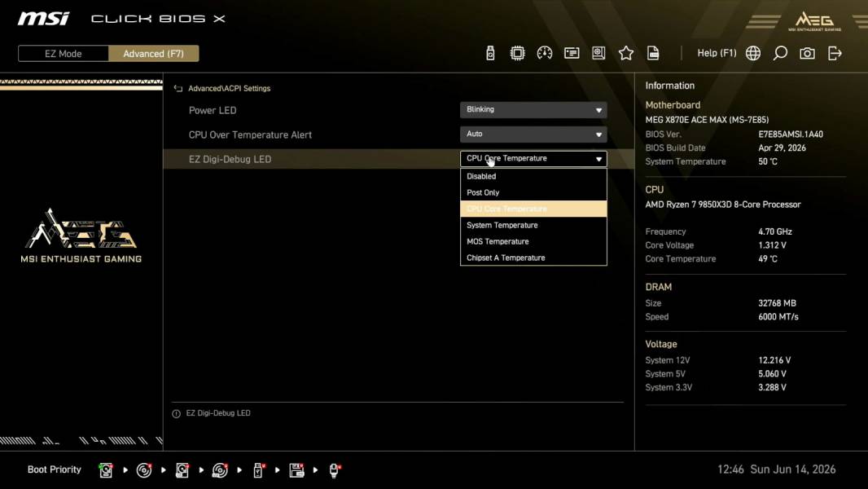Collapse the EZ Digi-Debug LED dropdown
The width and height of the screenshot is (868, 489).
[x=533, y=159]
